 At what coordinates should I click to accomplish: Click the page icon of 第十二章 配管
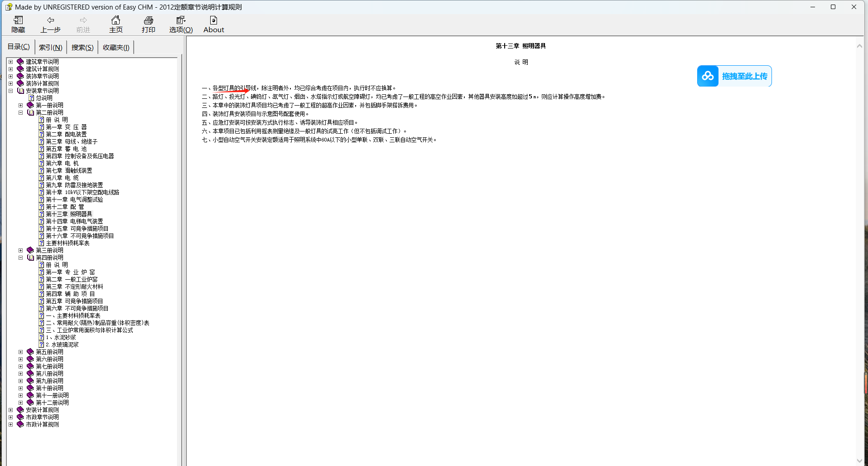(41, 207)
